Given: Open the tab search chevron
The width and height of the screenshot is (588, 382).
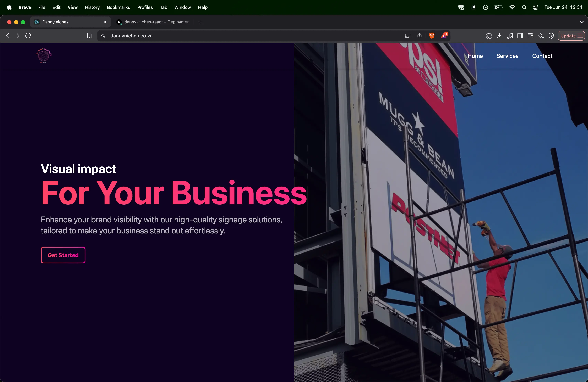Looking at the screenshot, I should [582, 22].
